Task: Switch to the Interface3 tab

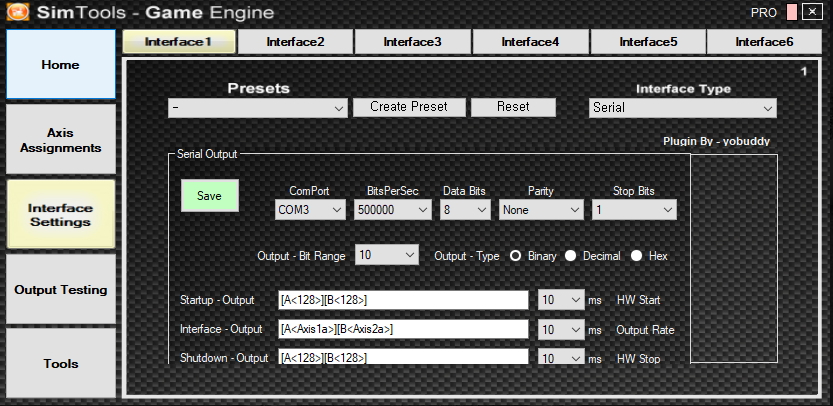Action: (x=413, y=41)
